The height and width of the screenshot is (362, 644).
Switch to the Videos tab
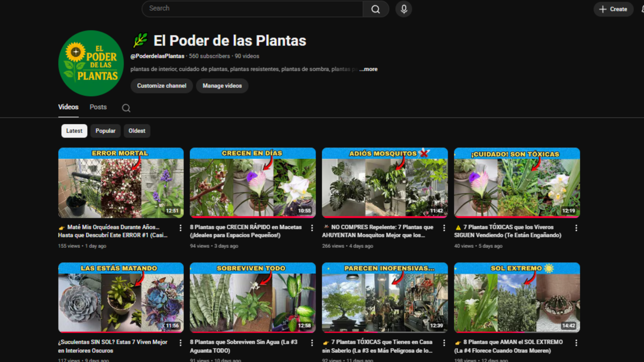tap(68, 107)
